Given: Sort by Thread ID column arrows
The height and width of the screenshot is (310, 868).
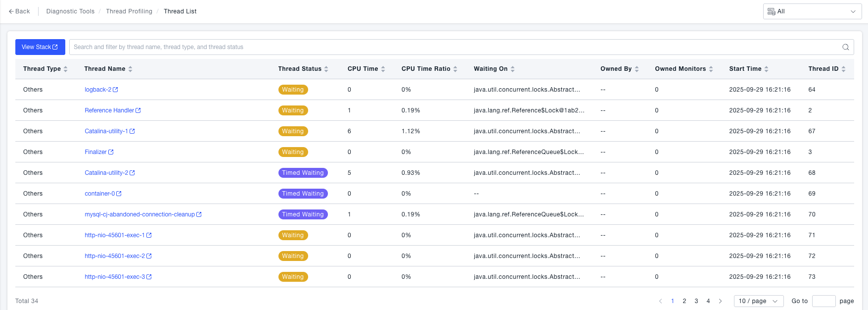Looking at the screenshot, I should 843,69.
